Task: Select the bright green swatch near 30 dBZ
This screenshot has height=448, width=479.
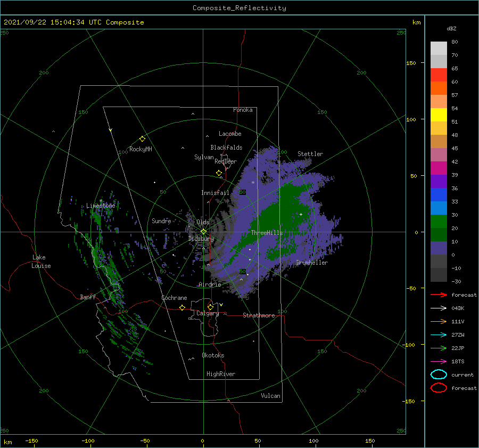Action: click(439, 222)
